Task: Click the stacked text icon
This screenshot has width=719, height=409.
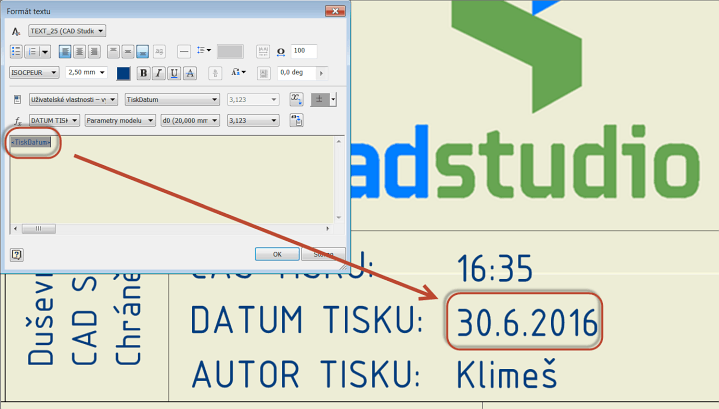Action: 215,73
